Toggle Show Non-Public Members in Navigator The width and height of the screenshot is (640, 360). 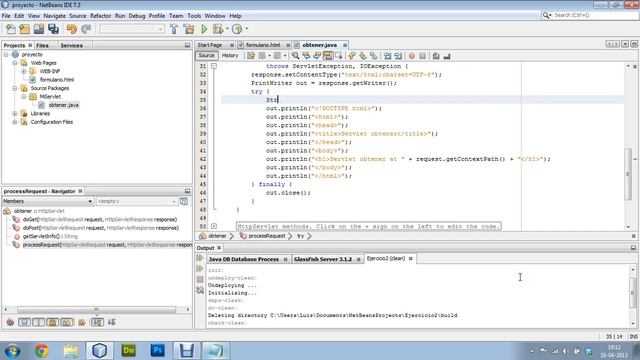pos(53,322)
